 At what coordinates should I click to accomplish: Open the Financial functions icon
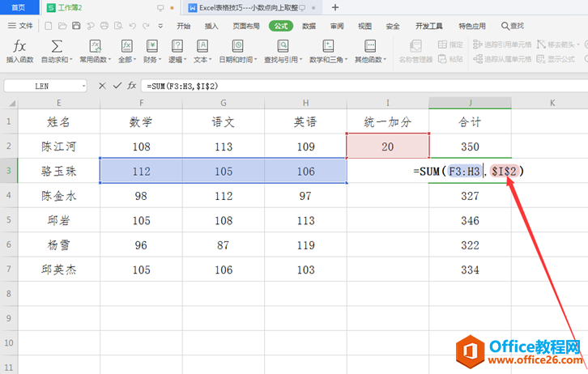point(152,46)
